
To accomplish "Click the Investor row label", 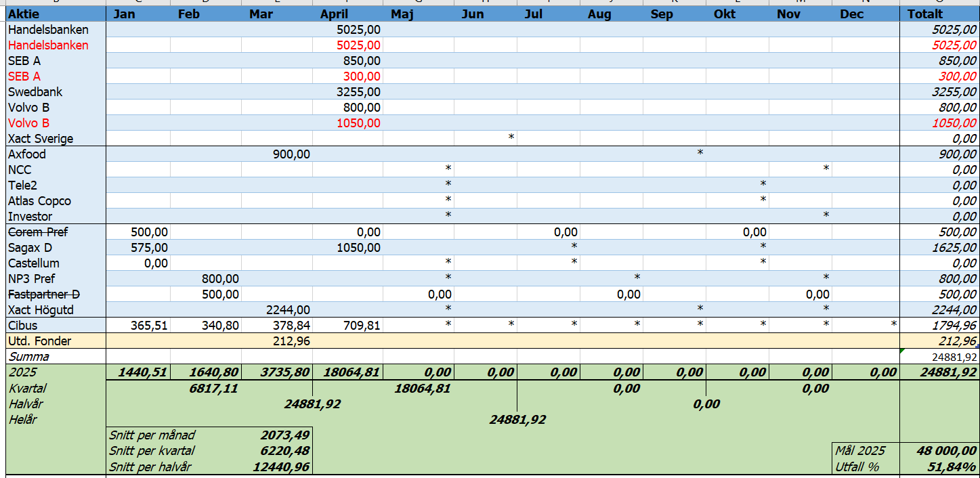I will click(x=30, y=217).
